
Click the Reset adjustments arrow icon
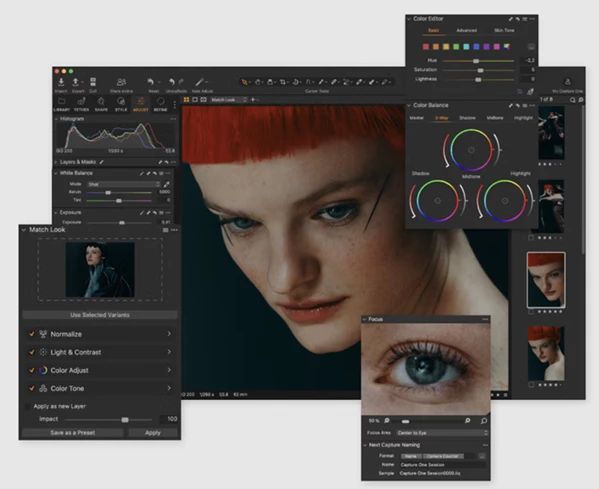(x=151, y=82)
